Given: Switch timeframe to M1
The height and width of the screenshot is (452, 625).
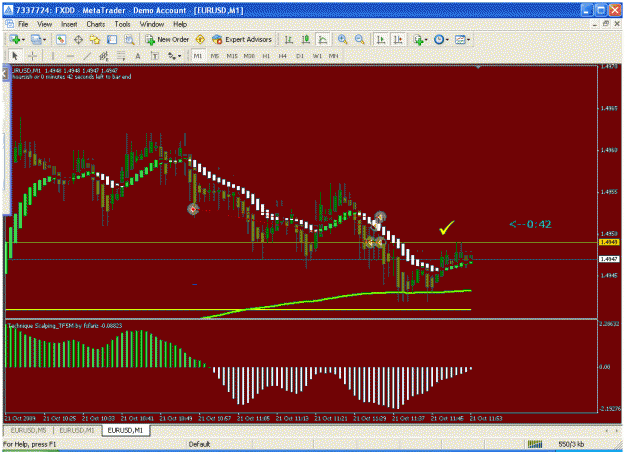Looking at the screenshot, I should pyautogui.click(x=198, y=56).
